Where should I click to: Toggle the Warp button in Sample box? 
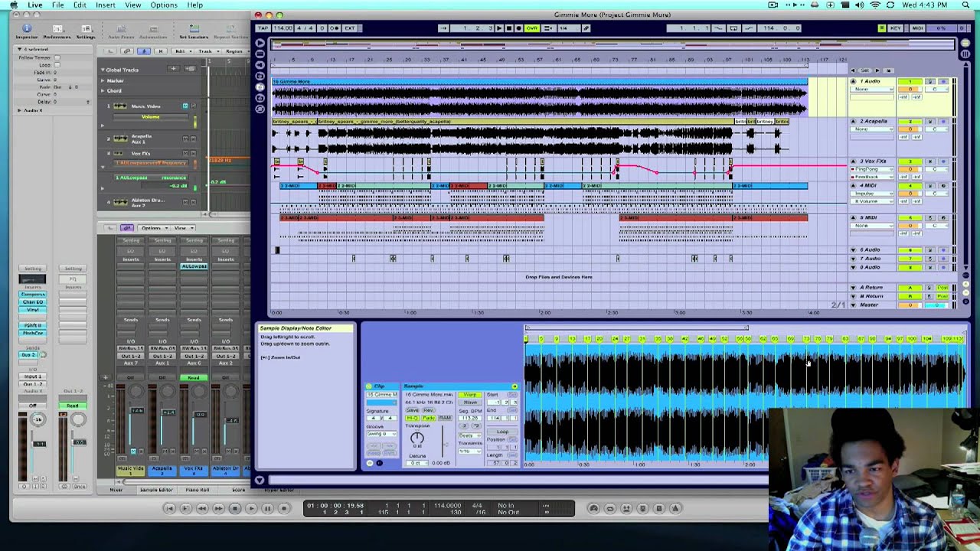(470, 395)
